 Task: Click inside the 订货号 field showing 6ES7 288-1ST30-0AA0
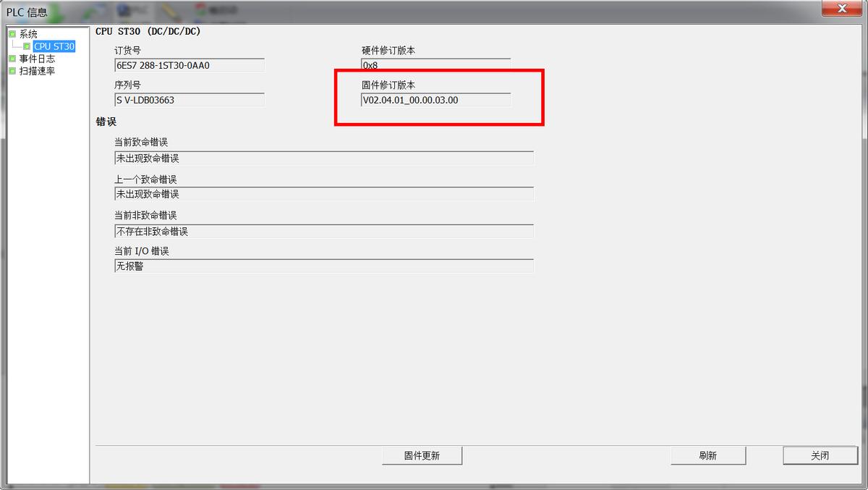pyautogui.click(x=188, y=65)
